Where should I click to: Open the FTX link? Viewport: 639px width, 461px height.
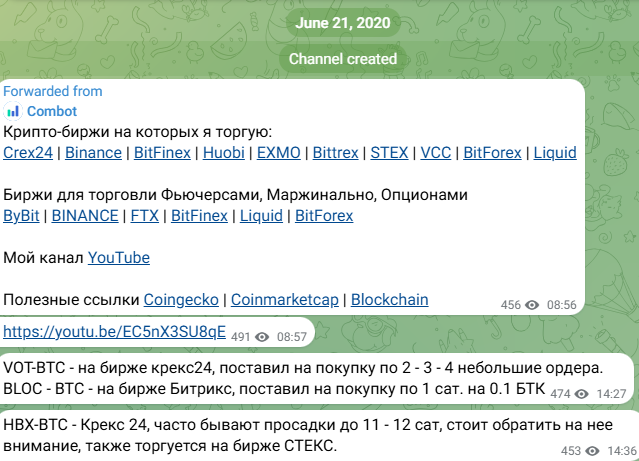[x=145, y=216]
